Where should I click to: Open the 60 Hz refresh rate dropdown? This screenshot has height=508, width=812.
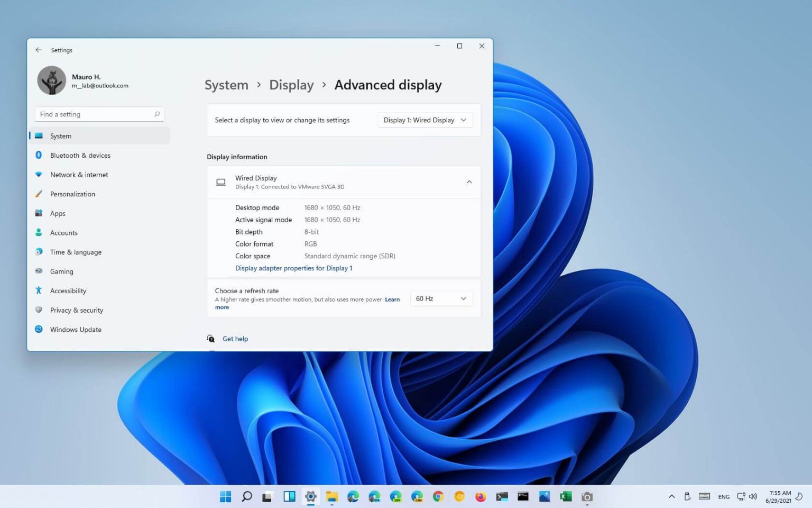click(x=441, y=299)
